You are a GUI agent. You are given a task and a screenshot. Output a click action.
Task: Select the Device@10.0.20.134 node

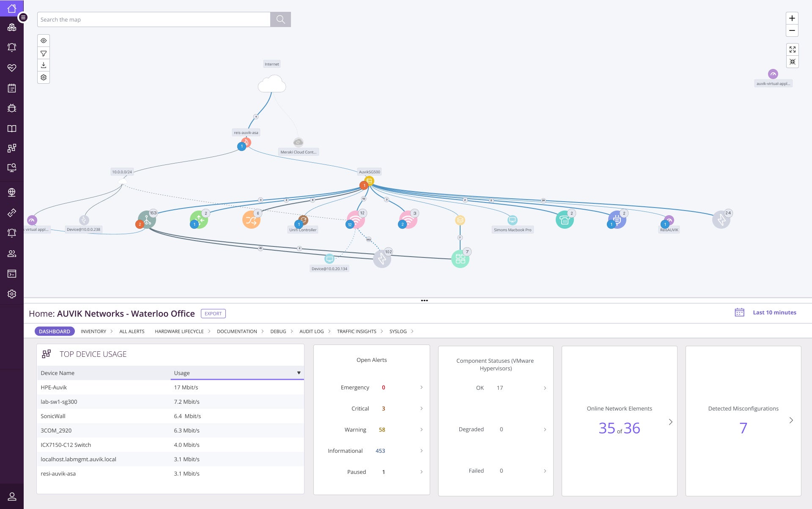[329, 259]
